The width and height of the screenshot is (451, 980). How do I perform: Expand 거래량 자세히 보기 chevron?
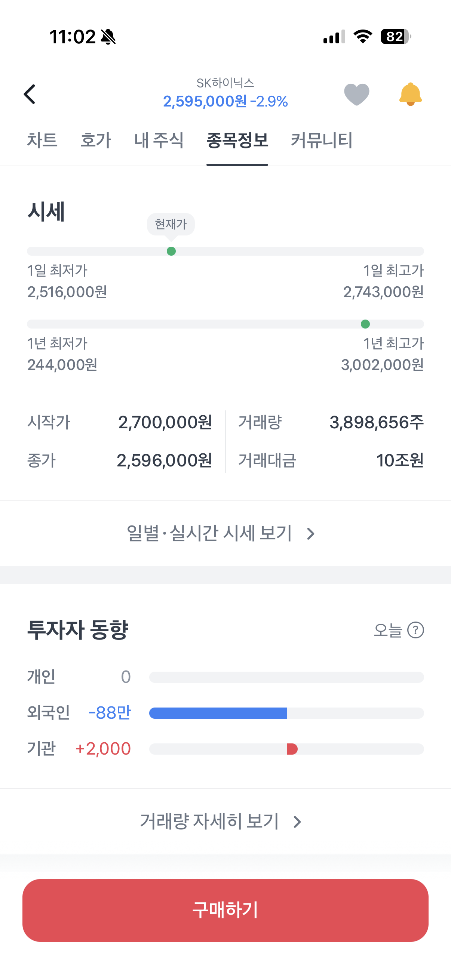297,822
